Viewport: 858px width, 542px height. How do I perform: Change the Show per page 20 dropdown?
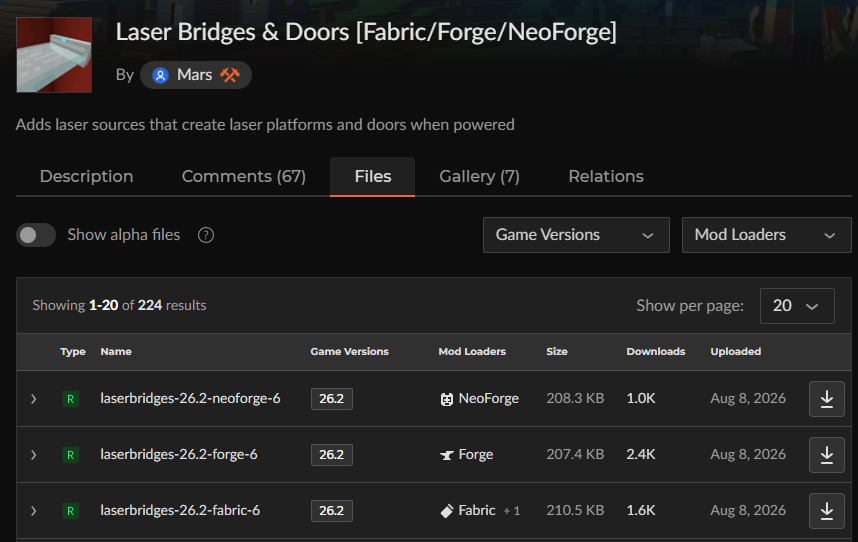(x=797, y=306)
